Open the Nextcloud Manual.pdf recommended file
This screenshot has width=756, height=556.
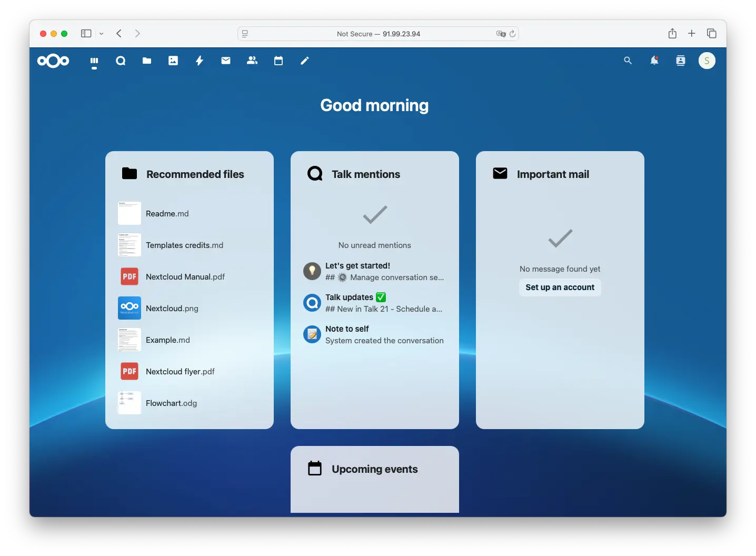[x=185, y=276]
